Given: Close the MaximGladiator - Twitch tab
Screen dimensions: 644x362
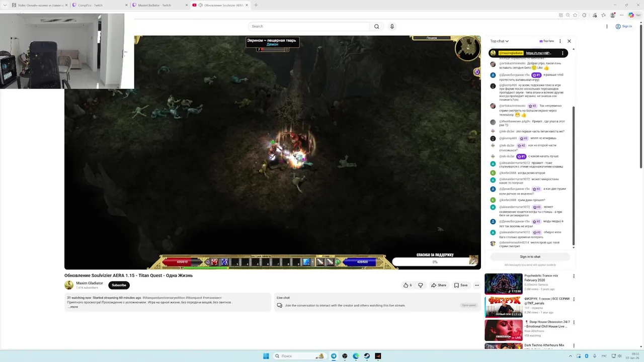Looking at the screenshot, I should [186, 5].
